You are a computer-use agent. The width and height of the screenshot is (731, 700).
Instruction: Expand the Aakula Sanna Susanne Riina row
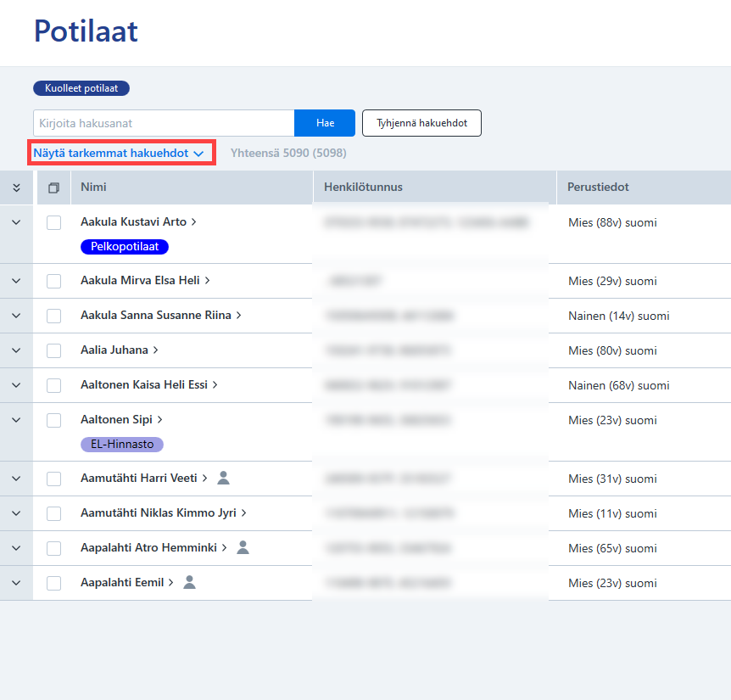tap(16, 316)
